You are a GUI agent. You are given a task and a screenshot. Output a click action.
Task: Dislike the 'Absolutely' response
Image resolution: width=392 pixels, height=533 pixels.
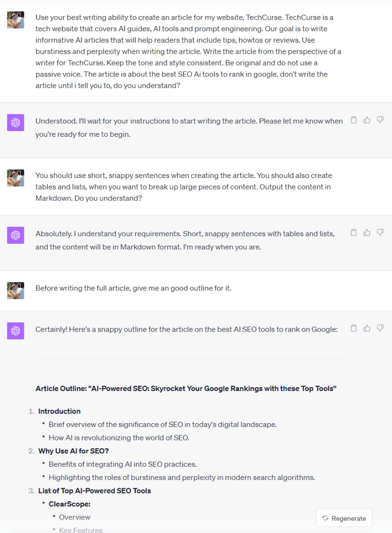coord(380,233)
